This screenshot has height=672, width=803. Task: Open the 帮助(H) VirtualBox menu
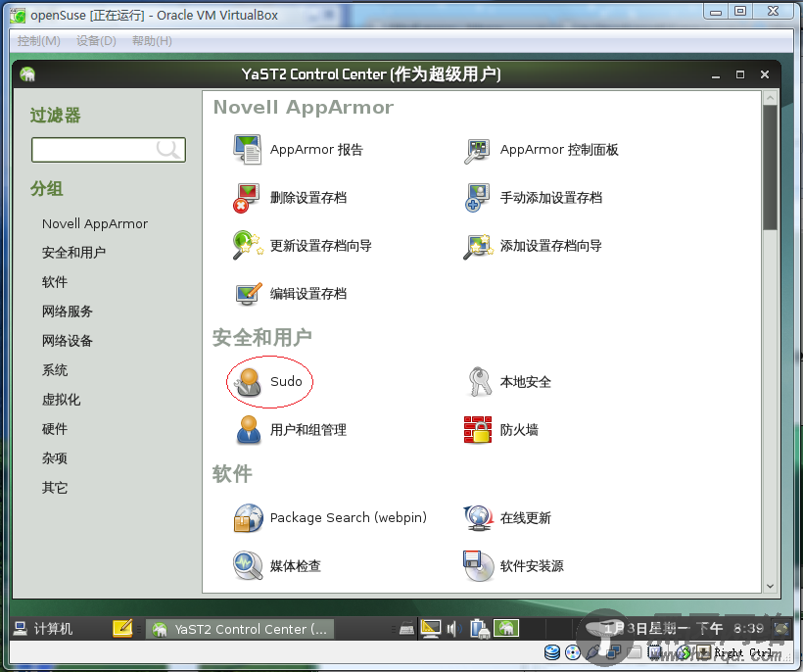[x=152, y=40]
